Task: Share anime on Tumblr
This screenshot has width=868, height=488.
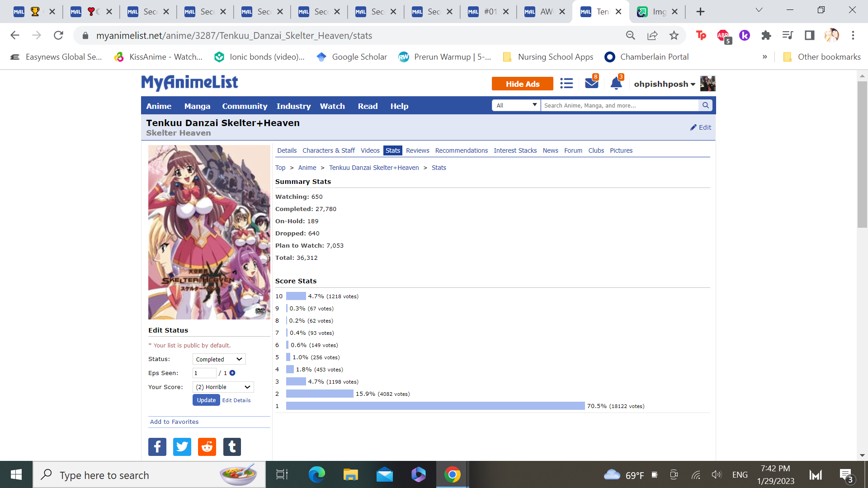Action: click(232, 447)
